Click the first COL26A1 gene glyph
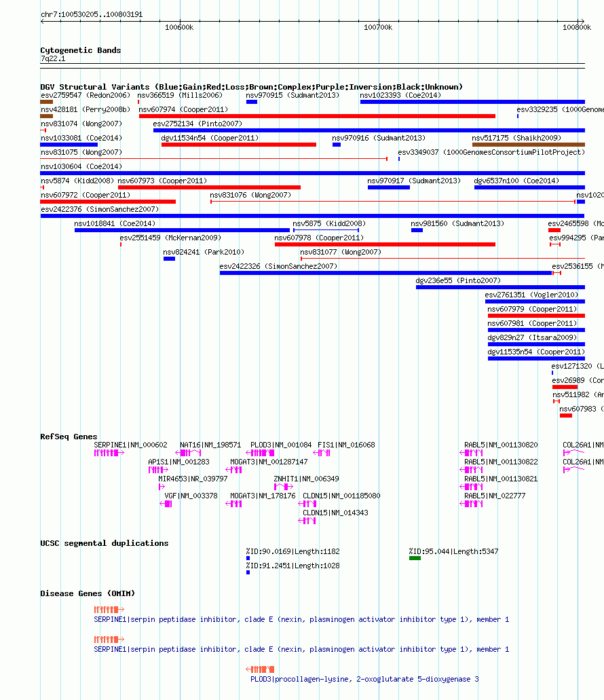Image resolution: width=604 pixels, height=700 pixels. (x=573, y=453)
